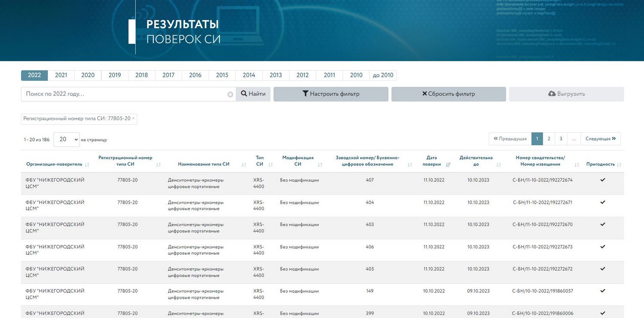The image size is (644, 318).
Task: Open the до 2010 year tab
Action: tap(383, 75)
